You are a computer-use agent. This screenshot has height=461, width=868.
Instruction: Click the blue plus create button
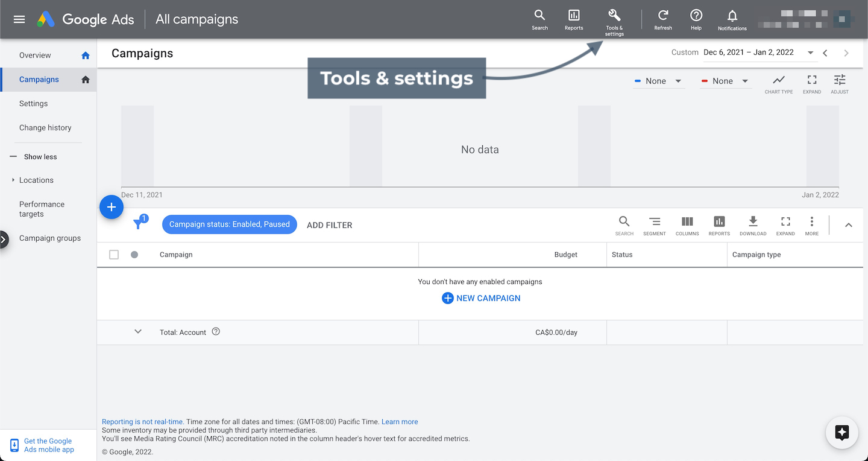pos(112,207)
